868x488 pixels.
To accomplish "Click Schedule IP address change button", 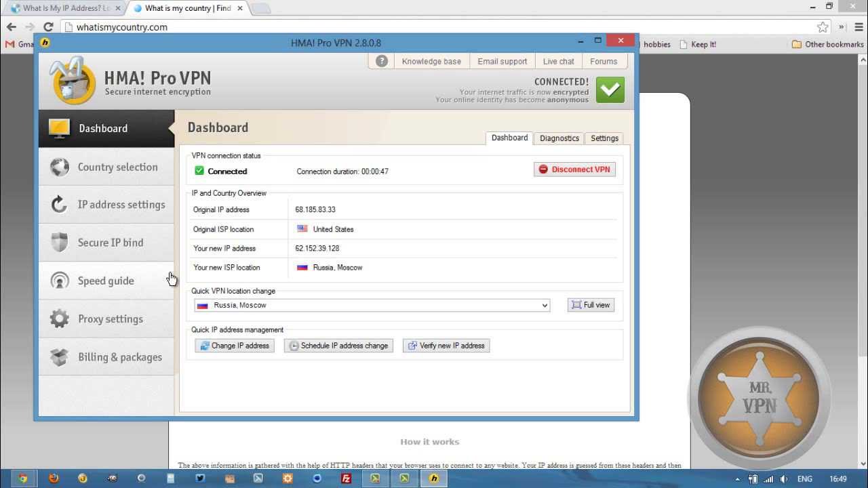I will [x=338, y=346].
